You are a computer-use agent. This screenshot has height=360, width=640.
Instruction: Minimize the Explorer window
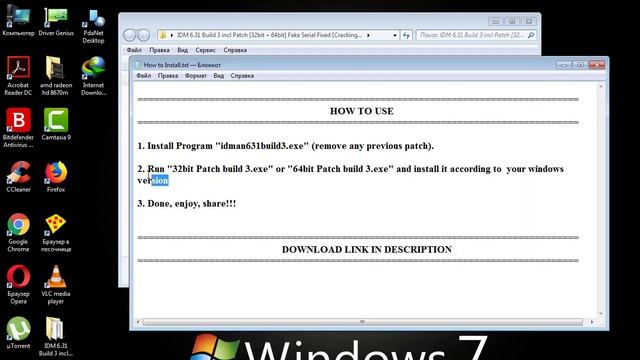pyautogui.click(x=496, y=21)
